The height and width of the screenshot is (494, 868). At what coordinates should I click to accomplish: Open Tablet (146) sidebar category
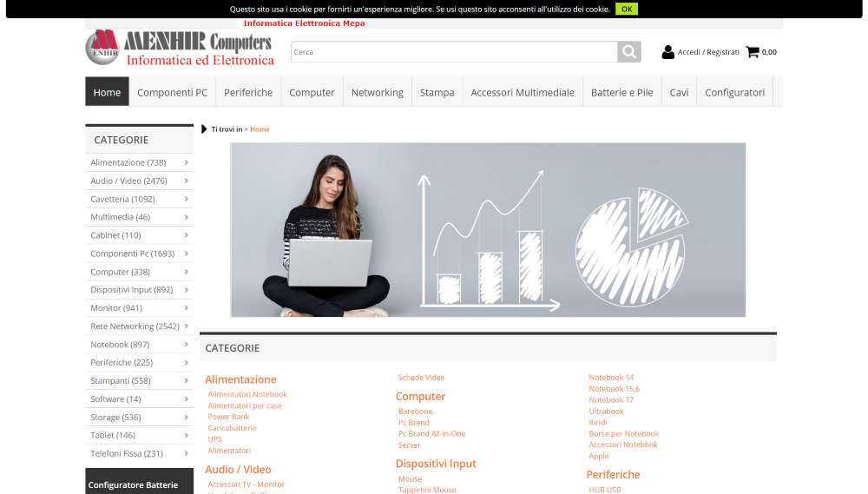140,435
